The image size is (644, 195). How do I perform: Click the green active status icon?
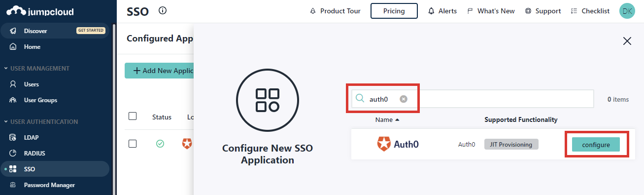tap(160, 144)
